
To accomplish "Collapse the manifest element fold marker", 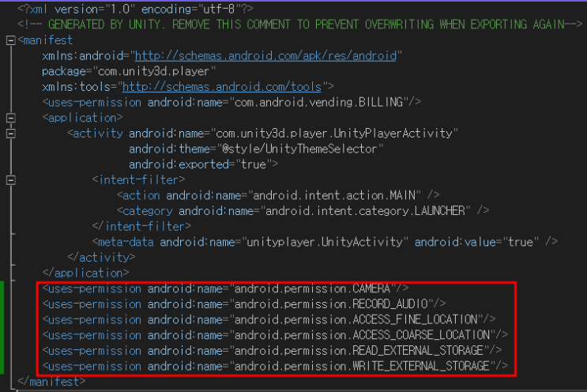I will 11,40.
